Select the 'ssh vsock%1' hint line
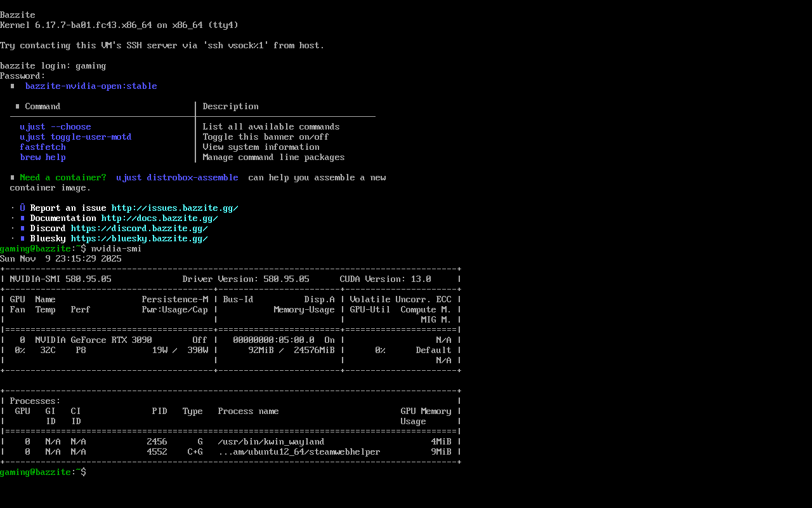 coord(162,45)
